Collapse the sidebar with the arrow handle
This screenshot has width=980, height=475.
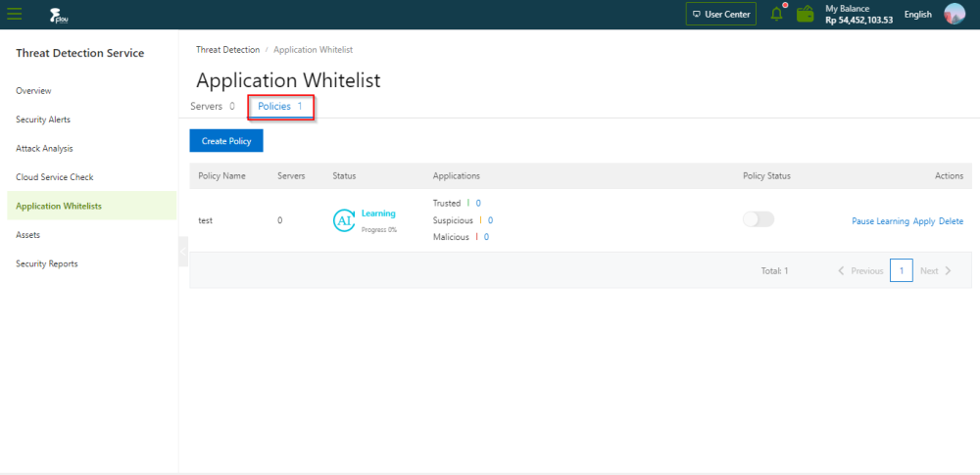point(183,252)
